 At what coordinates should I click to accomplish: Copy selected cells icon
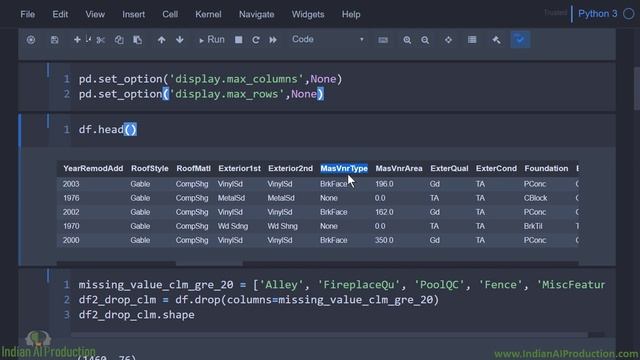(x=119, y=40)
